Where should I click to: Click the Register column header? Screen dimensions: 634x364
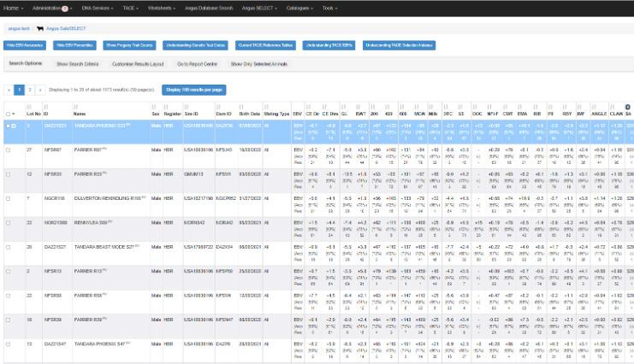pyautogui.click(x=172, y=114)
